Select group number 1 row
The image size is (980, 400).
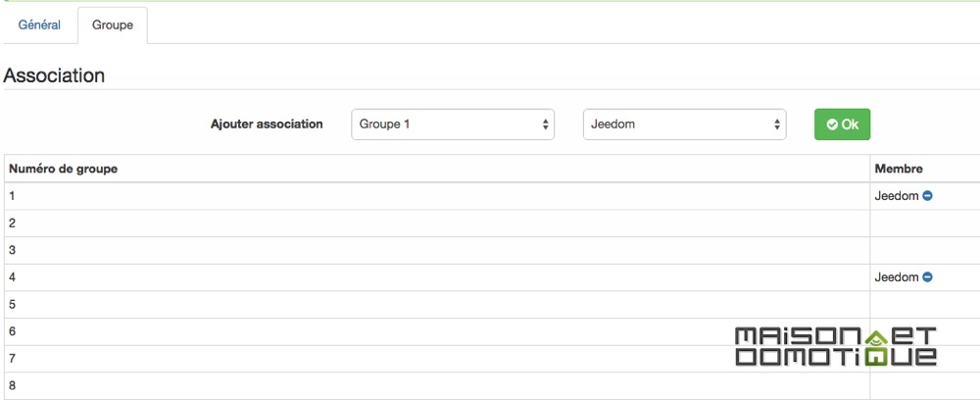coord(492,196)
